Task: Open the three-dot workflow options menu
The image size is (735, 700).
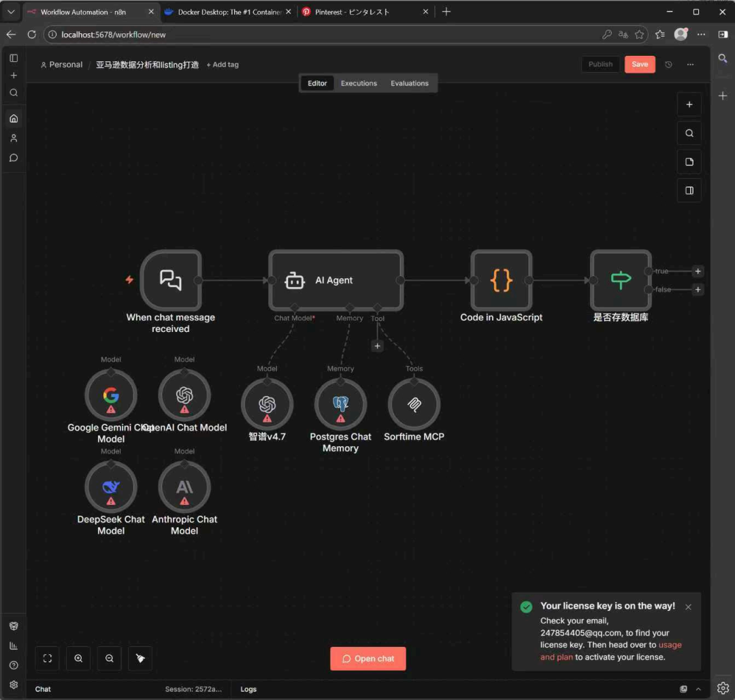Action: 690,65
